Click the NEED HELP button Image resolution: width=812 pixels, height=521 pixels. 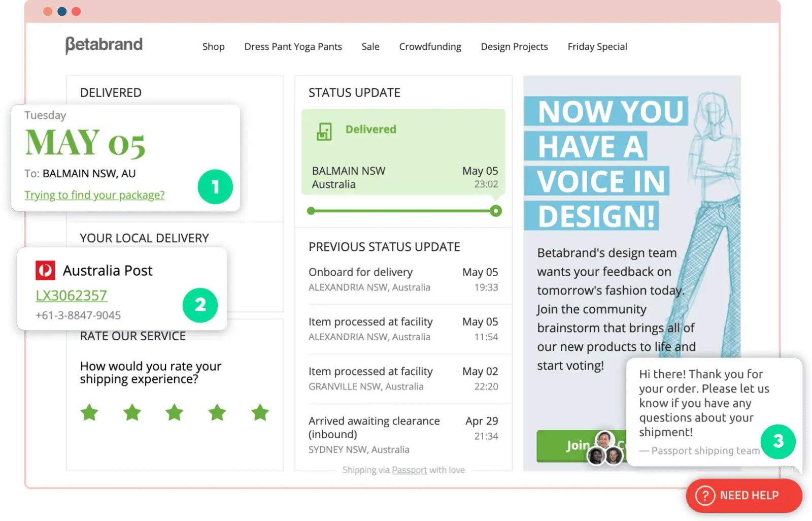click(x=744, y=495)
